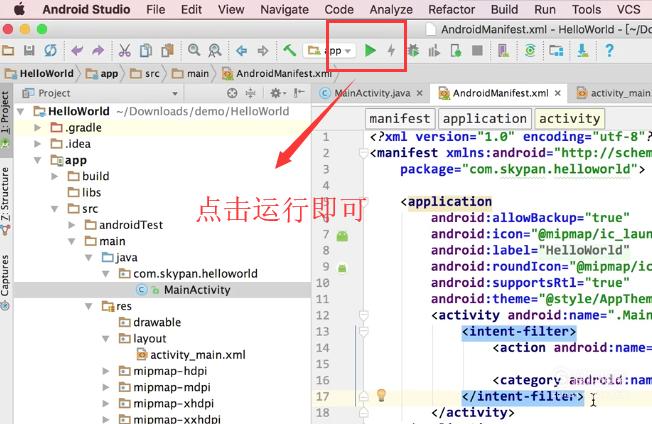Screen dimensions: 652x424
Task: Click the manifest breadcrumb tag
Action: 400,119
